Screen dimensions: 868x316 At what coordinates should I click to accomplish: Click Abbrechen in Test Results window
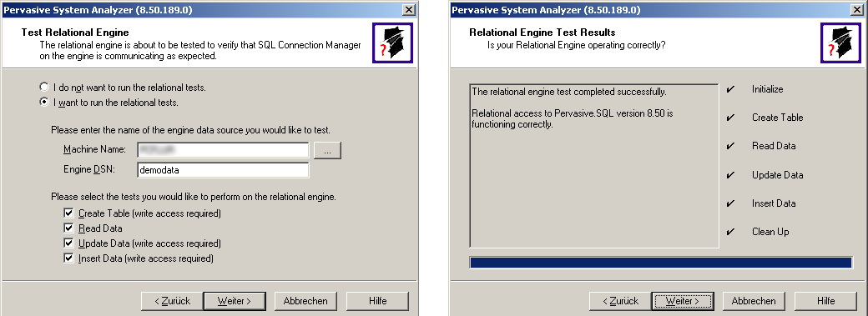[754, 301]
